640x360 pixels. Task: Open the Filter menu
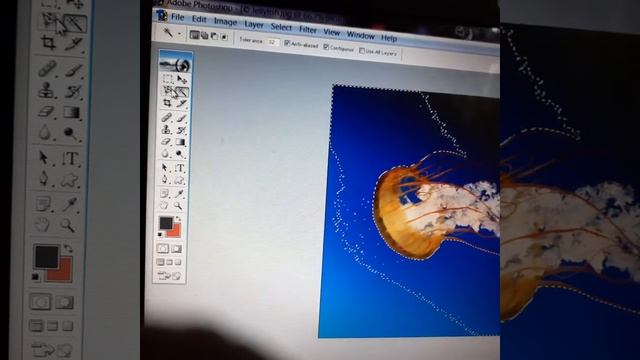[x=308, y=30]
